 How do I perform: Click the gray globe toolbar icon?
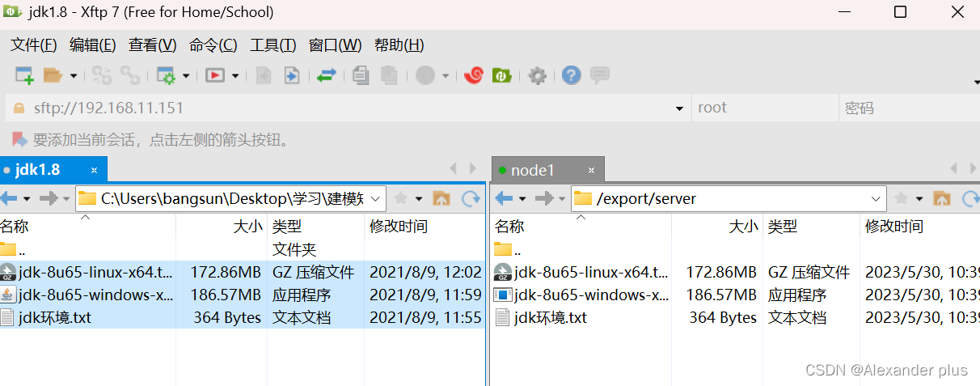point(425,75)
